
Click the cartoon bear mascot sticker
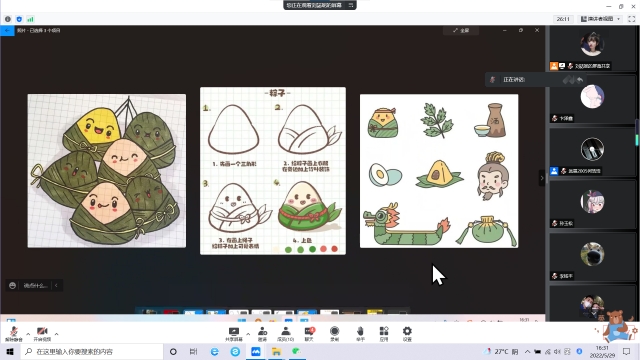(618, 326)
